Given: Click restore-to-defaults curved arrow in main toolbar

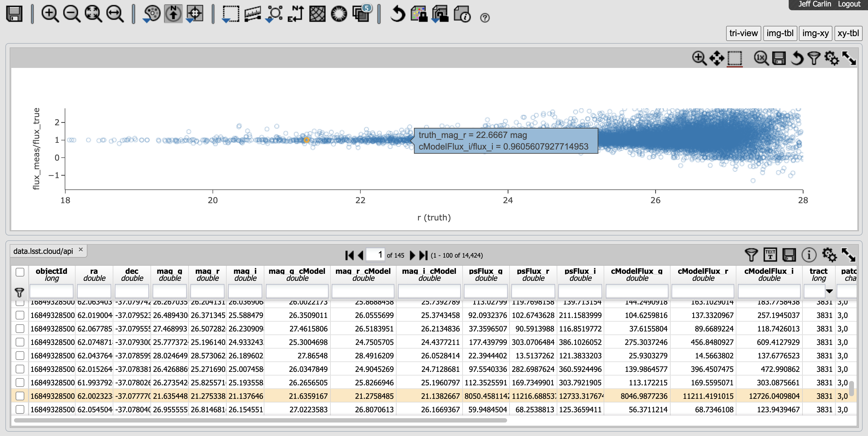Looking at the screenshot, I should pos(398,14).
